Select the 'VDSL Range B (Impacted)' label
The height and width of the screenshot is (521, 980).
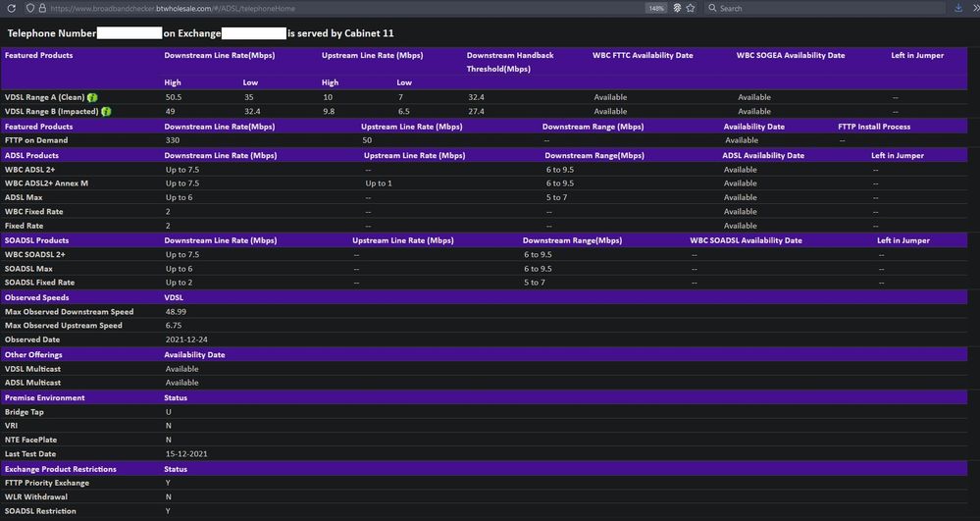pyautogui.click(x=51, y=111)
